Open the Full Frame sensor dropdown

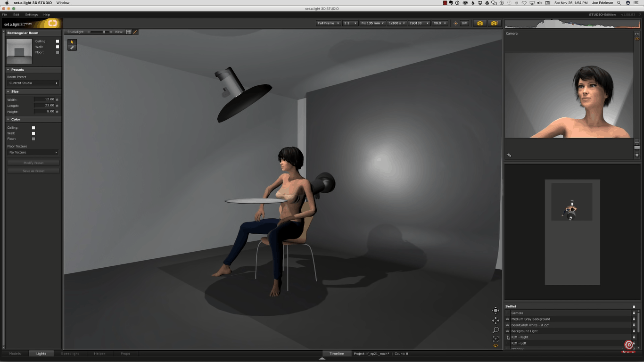328,23
